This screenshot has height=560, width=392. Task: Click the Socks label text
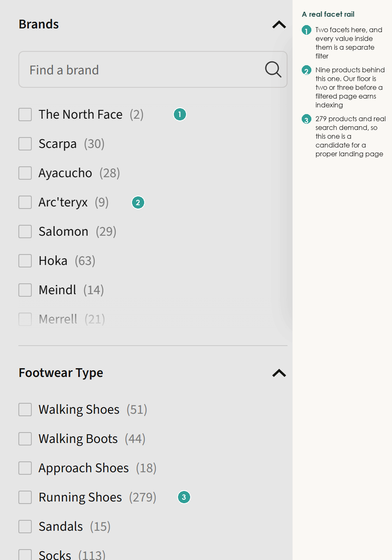pyautogui.click(x=55, y=555)
